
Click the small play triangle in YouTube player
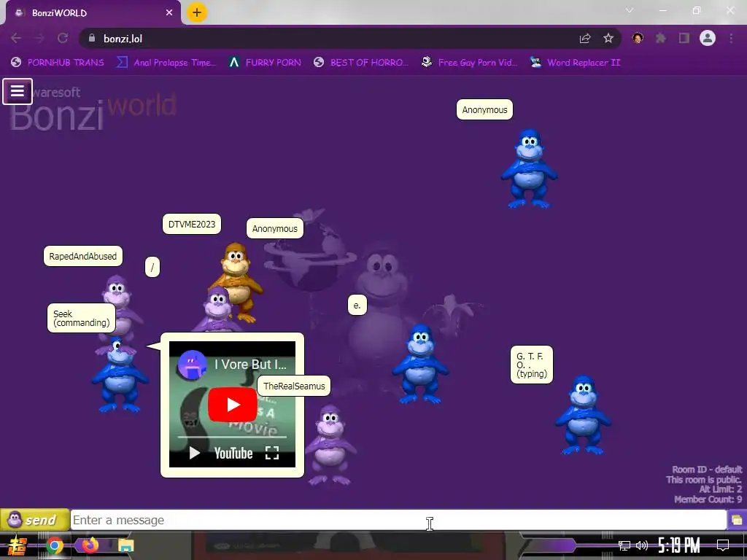(194, 453)
